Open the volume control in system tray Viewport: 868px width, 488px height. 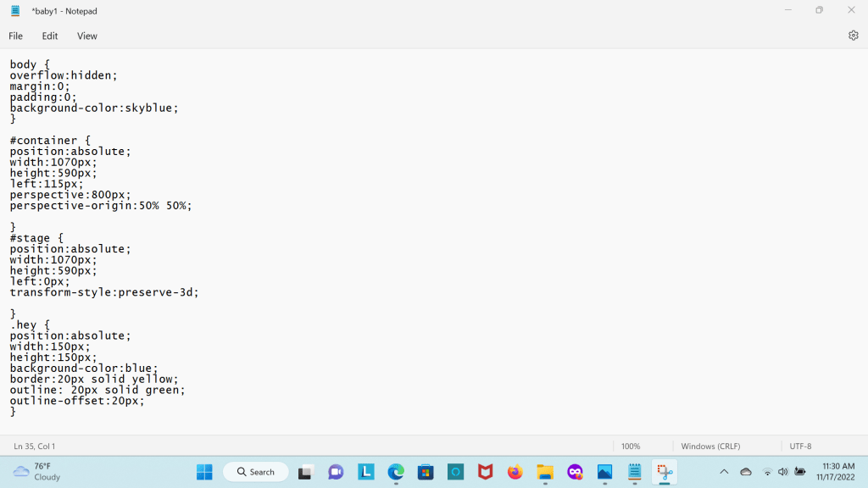point(782,472)
